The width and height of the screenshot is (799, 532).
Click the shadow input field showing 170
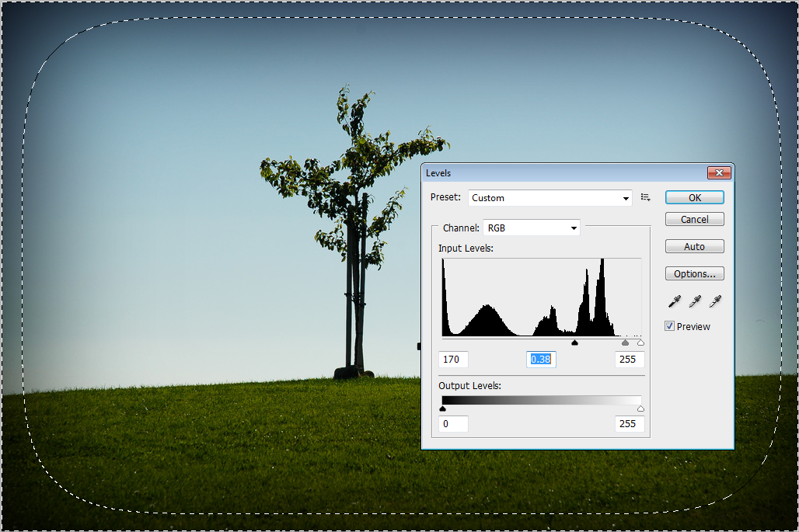[453, 360]
